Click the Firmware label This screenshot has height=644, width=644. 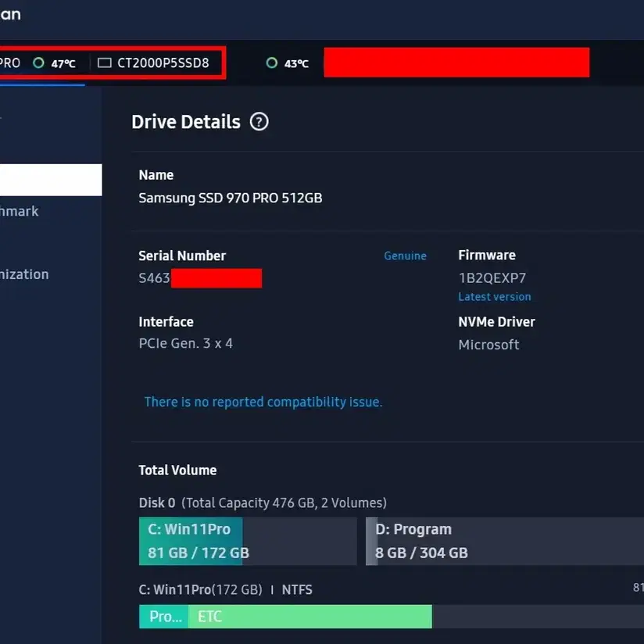(487, 255)
